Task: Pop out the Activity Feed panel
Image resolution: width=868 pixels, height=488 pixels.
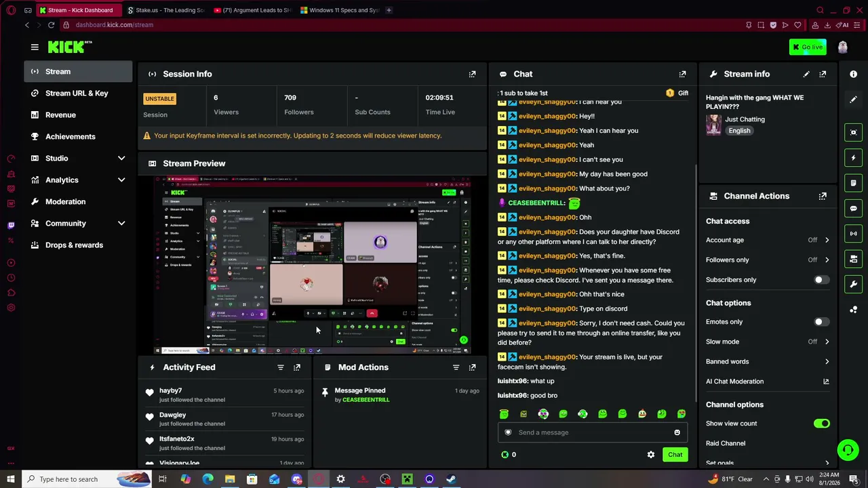Action: coord(296,367)
